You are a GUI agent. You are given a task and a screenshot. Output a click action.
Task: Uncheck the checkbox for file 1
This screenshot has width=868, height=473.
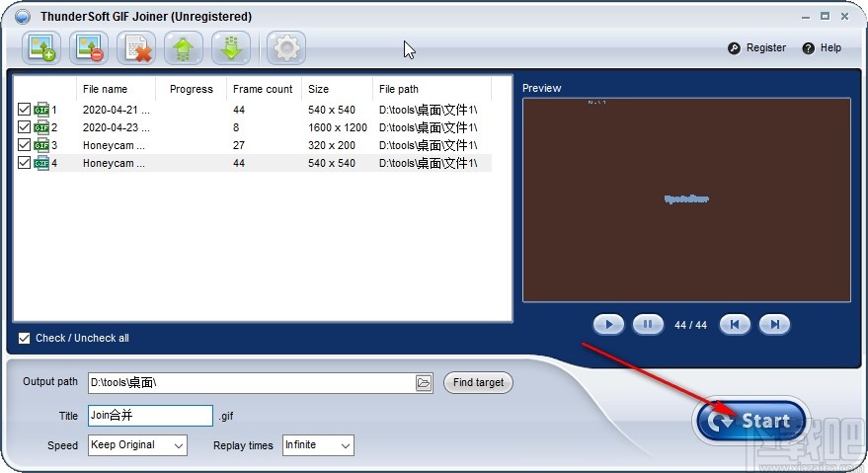[24, 109]
